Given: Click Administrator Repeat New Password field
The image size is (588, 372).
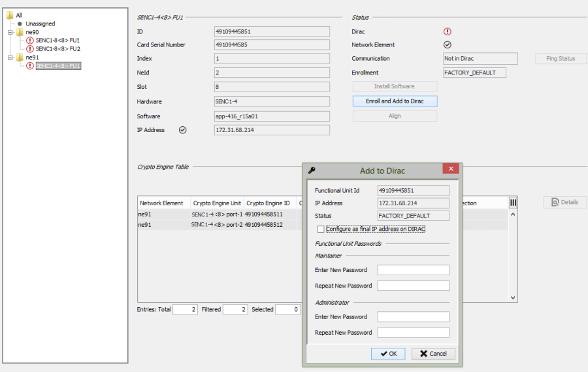Looking at the screenshot, I should [413, 333].
